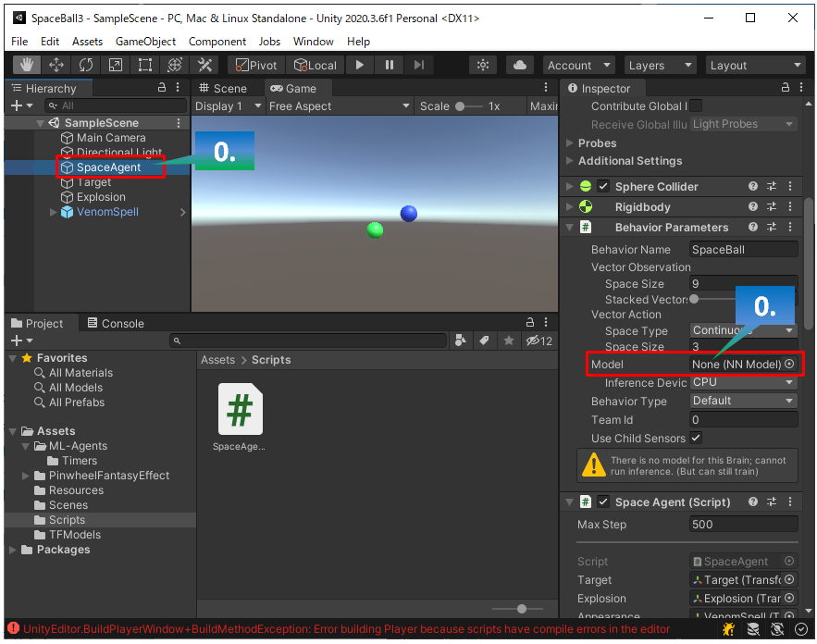Toggle hidden packages visibility count
The image size is (817, 644).
point(539,341)
